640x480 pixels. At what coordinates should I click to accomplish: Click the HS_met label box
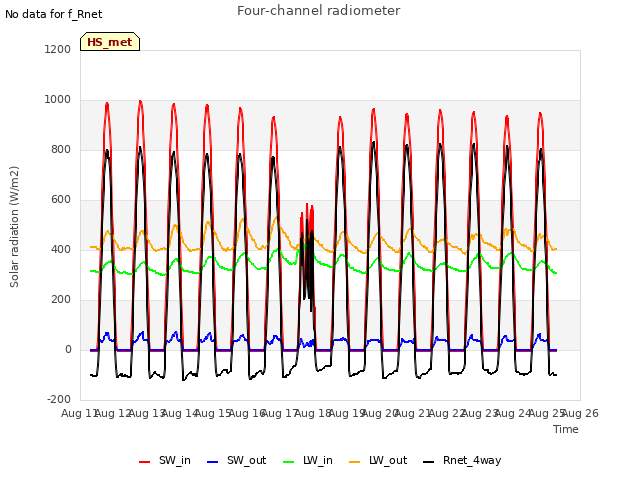click(x=110, y=42)
